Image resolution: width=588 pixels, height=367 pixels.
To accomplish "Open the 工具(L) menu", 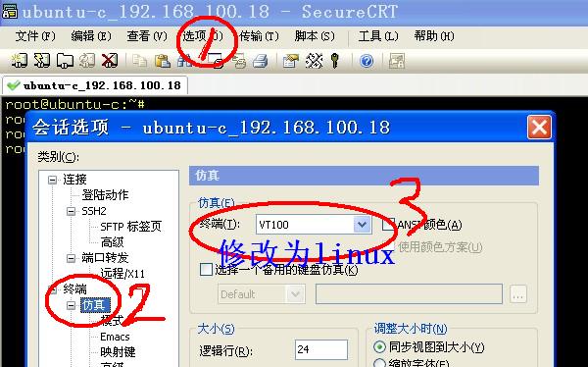I will pyautogui.click(x=378, y=36).
